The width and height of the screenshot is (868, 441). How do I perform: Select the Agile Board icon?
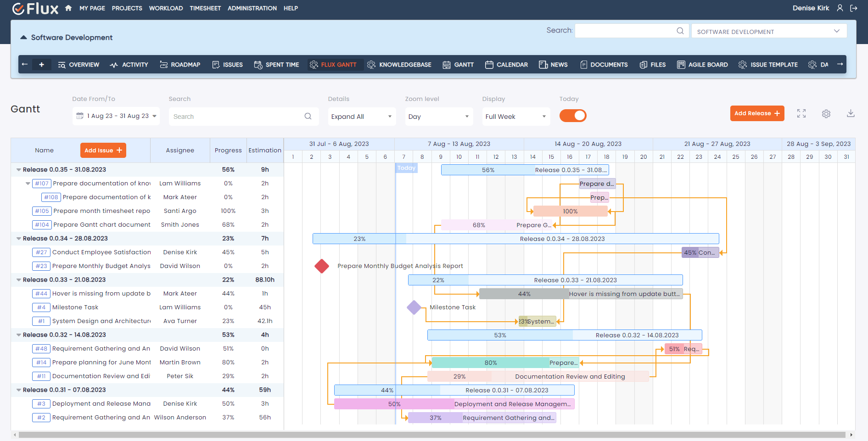click(x=682, y=65)
